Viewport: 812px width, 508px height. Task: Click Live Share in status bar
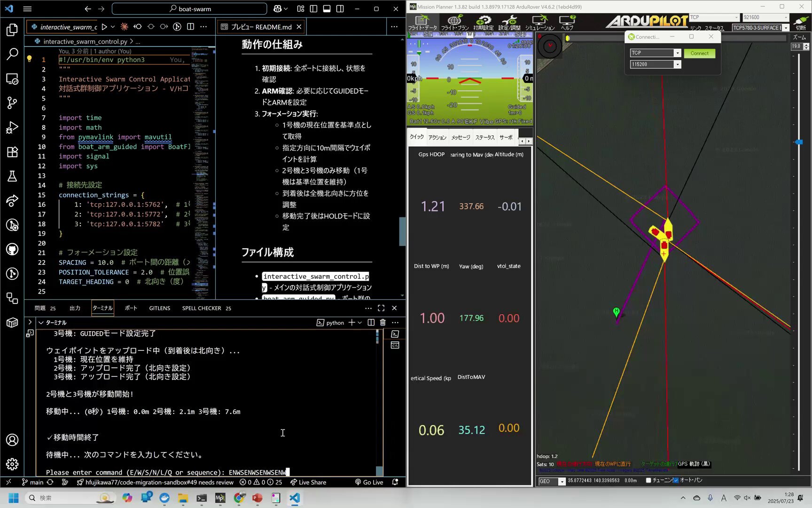pos(308,482)
